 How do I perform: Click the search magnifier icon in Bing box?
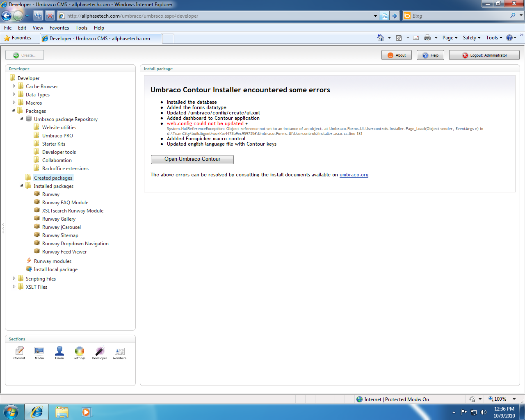[513, 16]
